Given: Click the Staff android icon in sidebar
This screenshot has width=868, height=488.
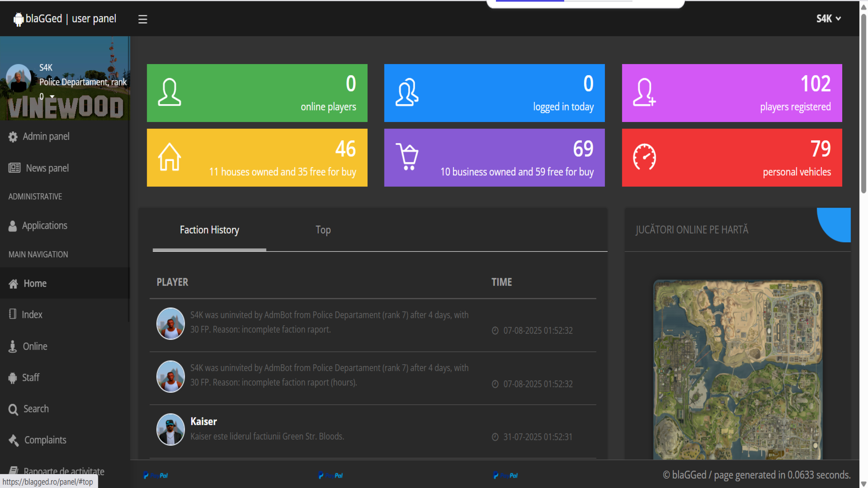Looking at the screenshot, I should [x=13, y=378].
